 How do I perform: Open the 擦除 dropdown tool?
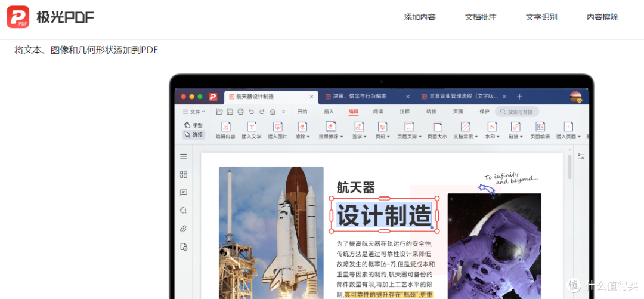click(x=303, y=130)
